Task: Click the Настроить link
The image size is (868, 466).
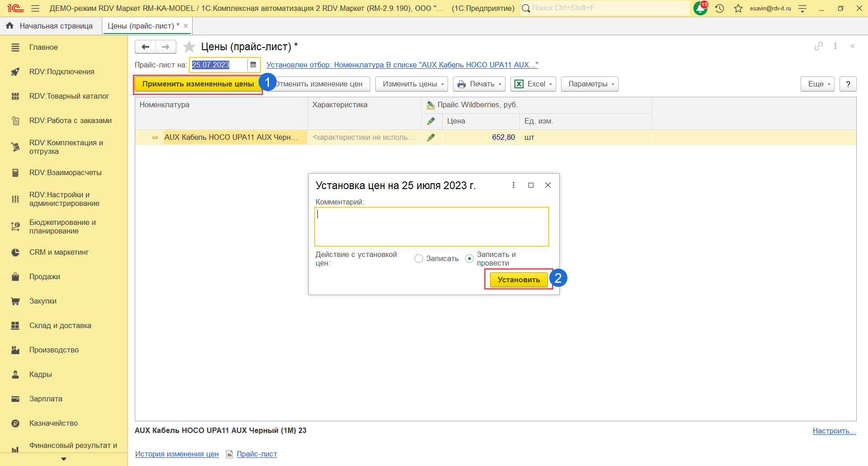Action: tap(835, 431)
